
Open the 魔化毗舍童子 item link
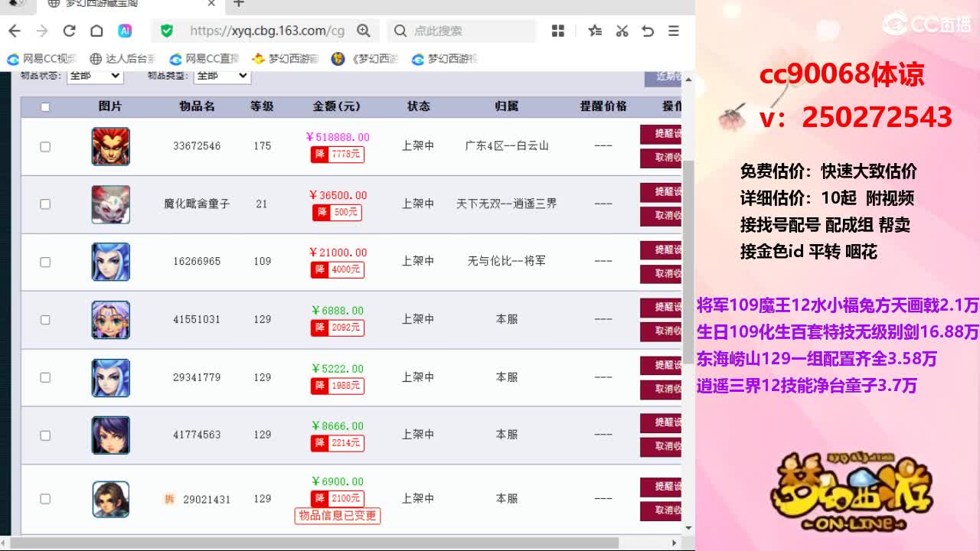pyautogui.click(x=197, y=204)
